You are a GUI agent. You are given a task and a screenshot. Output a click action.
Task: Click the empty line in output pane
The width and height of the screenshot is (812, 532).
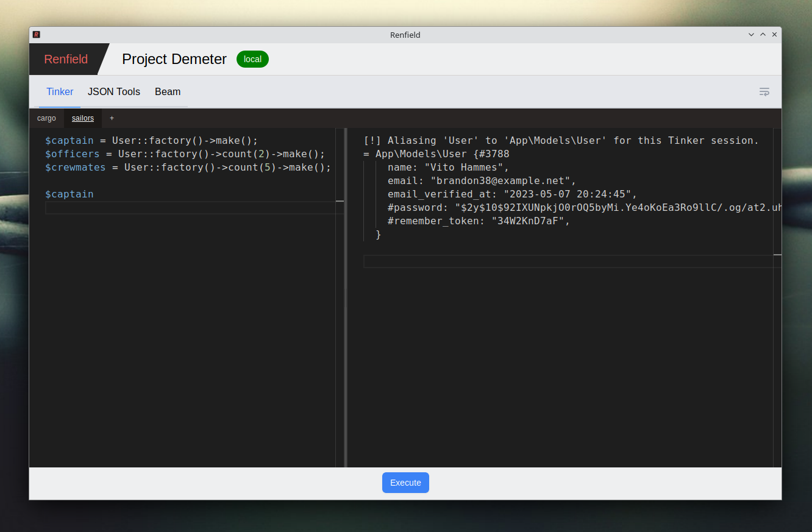568,261
